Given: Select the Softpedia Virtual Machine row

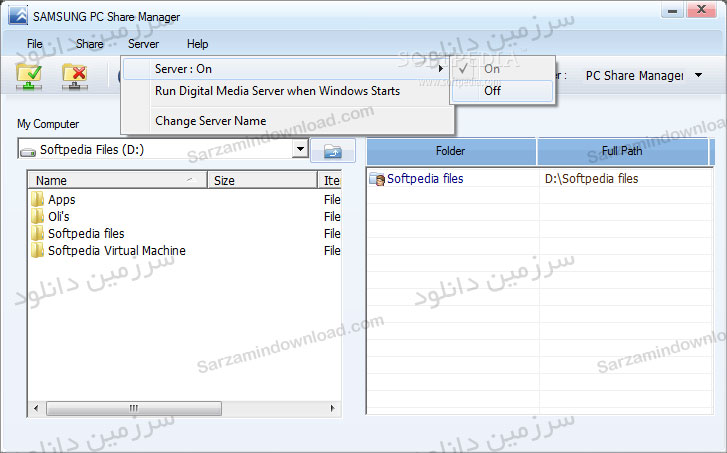Looking at the screenshot, I should [x=185, y=250].
